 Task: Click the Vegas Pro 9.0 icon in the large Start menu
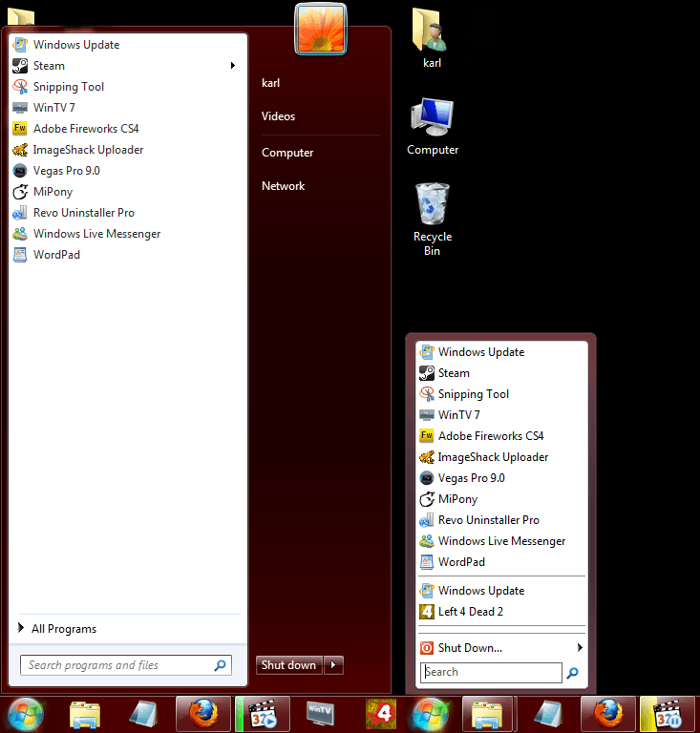coord(20,171)
